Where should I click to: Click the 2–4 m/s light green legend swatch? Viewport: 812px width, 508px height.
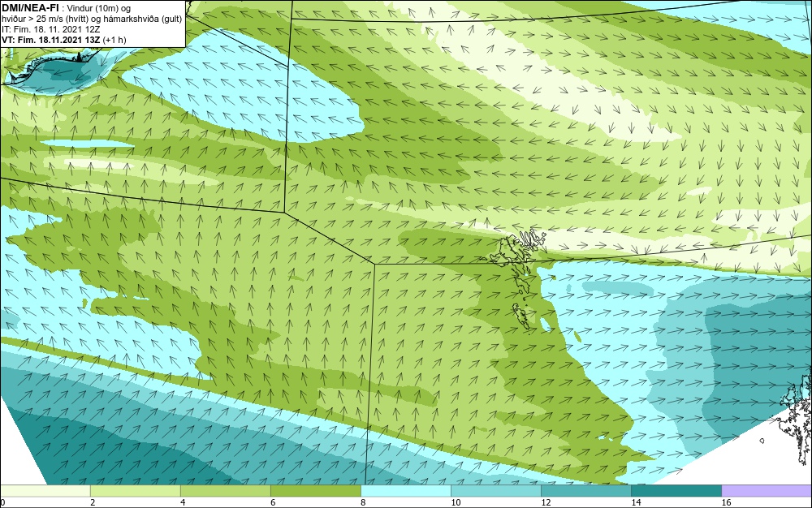coord(135,490)
